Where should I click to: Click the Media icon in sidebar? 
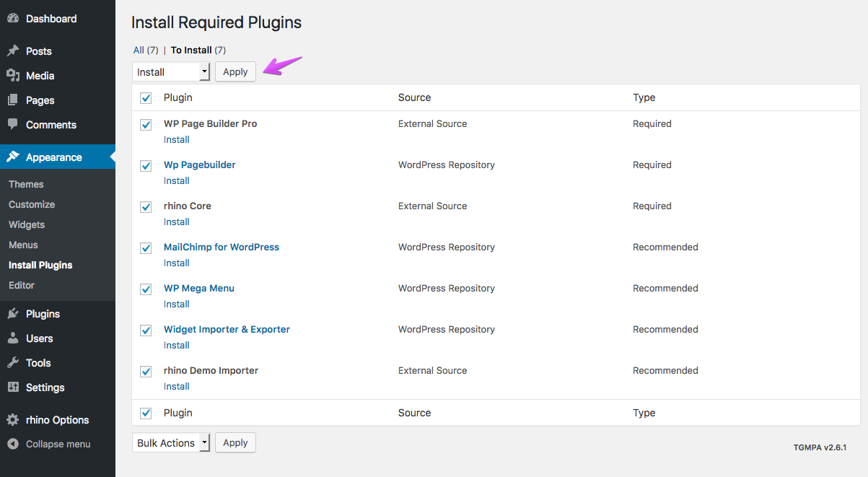(13, 76)
